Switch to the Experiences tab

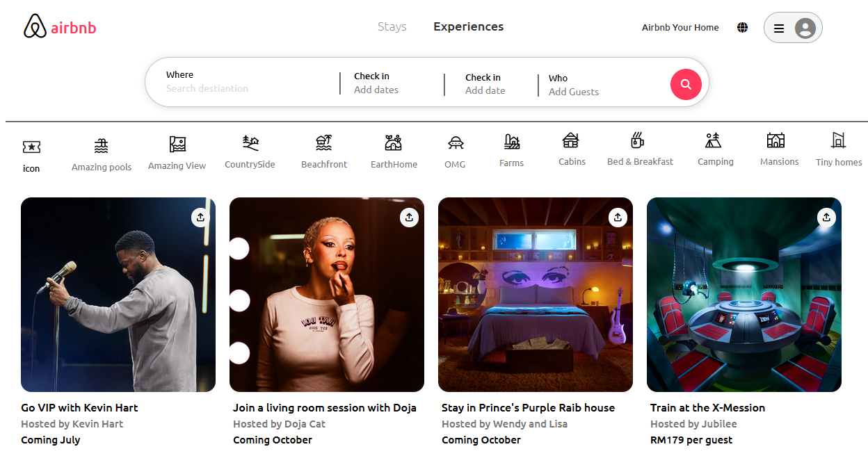pos(468,27)
